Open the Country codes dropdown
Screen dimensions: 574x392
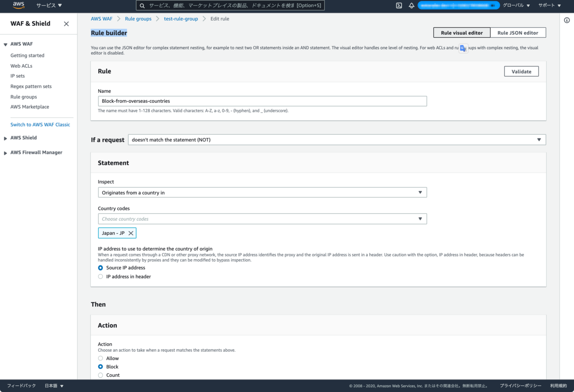[262, 219]
